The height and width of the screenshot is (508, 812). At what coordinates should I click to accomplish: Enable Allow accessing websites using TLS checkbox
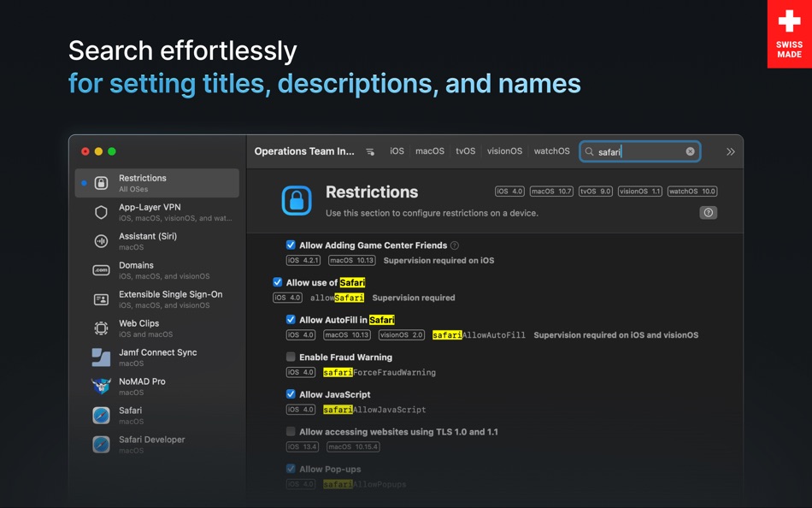point(291,431)
